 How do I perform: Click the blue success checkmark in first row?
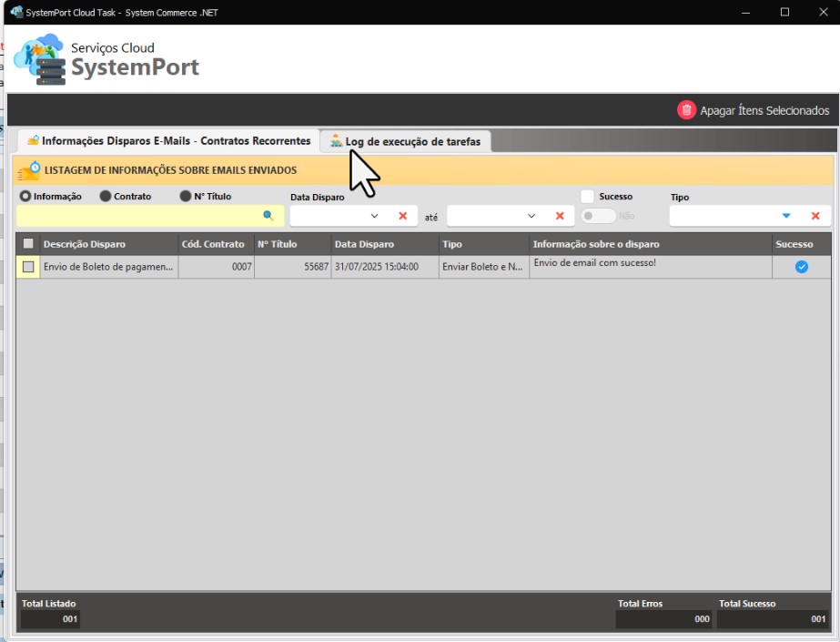tap(801, 267)
